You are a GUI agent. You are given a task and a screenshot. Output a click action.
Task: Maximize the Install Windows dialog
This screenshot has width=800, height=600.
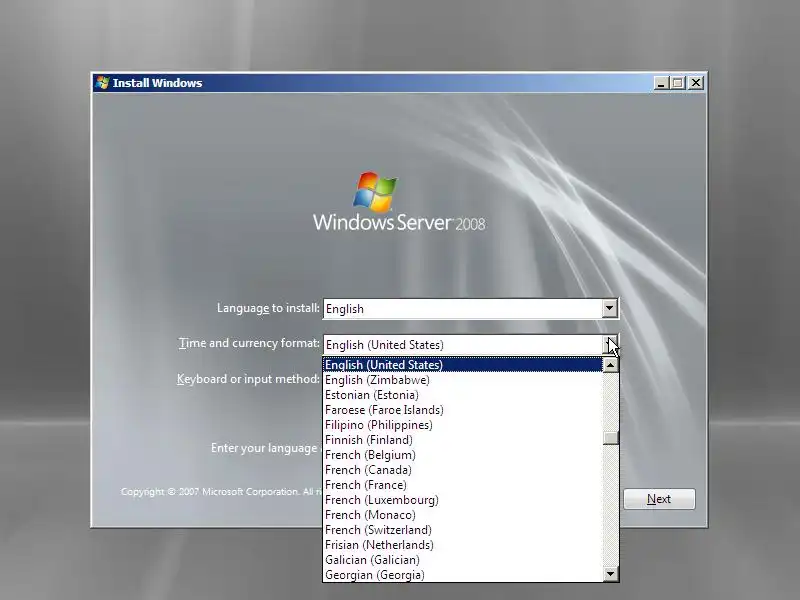pyautogui.click(x=678, y=83)
